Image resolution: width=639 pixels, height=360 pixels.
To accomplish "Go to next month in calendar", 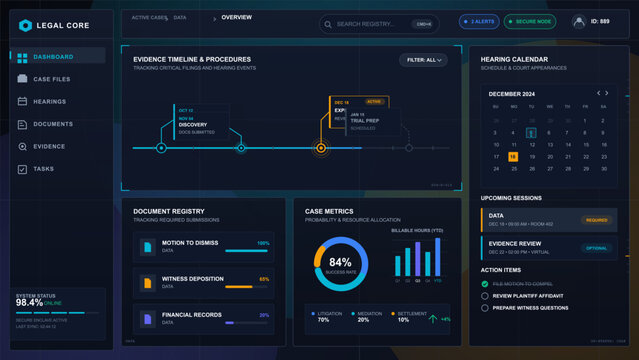I will pos(607,93).
